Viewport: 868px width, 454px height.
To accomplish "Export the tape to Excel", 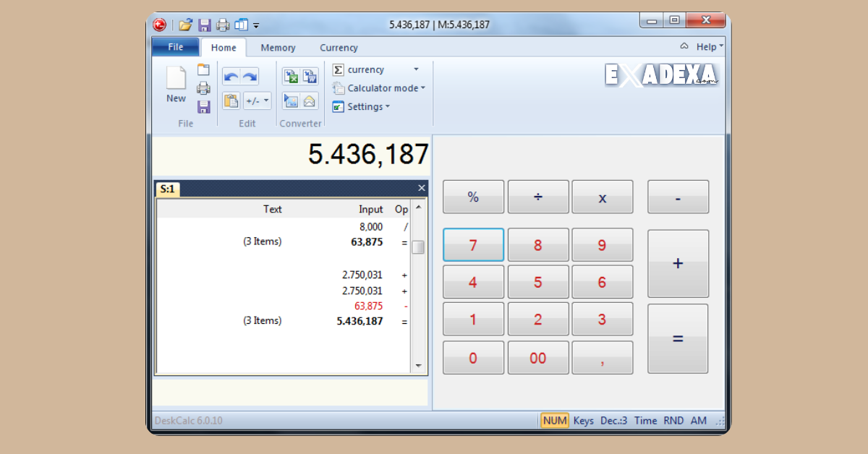I will (292, 75).
